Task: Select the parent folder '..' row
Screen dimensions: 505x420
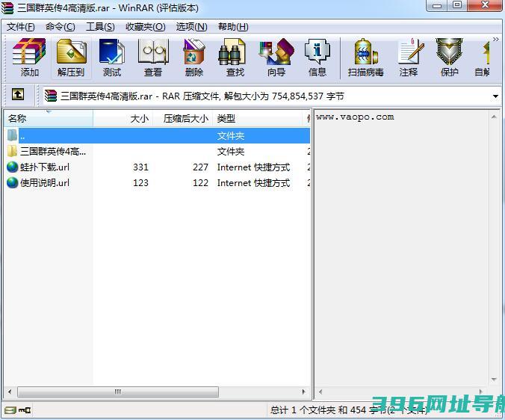Action: (x=158, y=135)
